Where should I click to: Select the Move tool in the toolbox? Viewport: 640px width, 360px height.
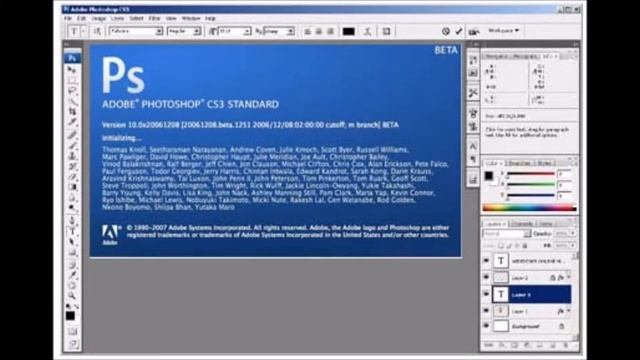coord(72,70)
